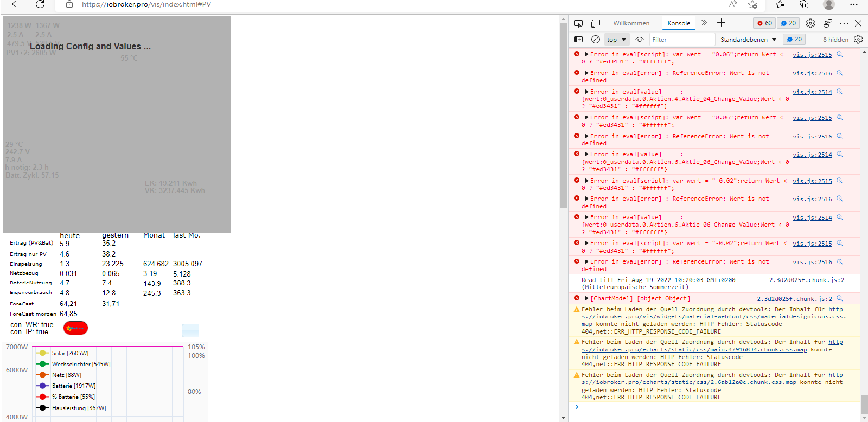This screenshot has width=868, height=422.
Task: Open the DevTools customize three-dots menu
Action: [x=844, y=23]
